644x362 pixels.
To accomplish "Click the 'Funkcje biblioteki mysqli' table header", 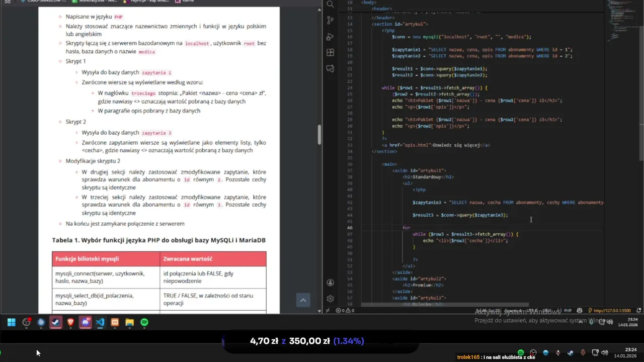I will click(106, 259).
